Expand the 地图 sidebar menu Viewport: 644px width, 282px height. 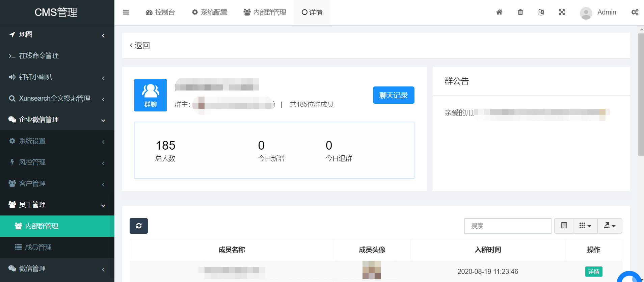[x=57, y=34]
